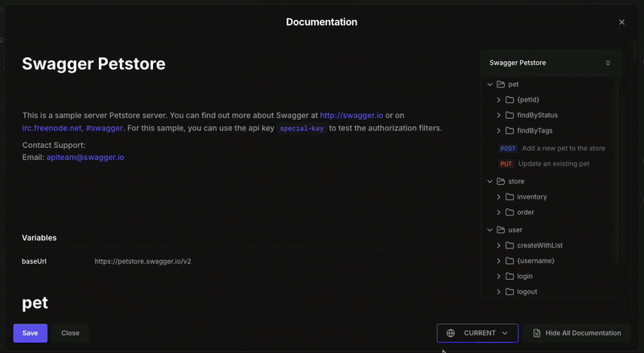Expand the findByStatus folder chevron
The width and height of the screenshot is (644, 353).
498,115
